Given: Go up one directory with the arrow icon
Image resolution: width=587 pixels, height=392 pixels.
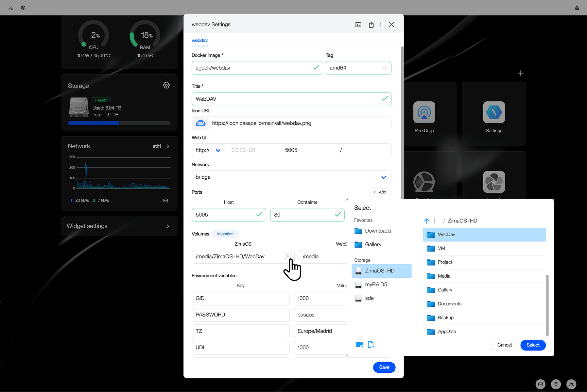Looking at the screenshot, I should (427, 221).
